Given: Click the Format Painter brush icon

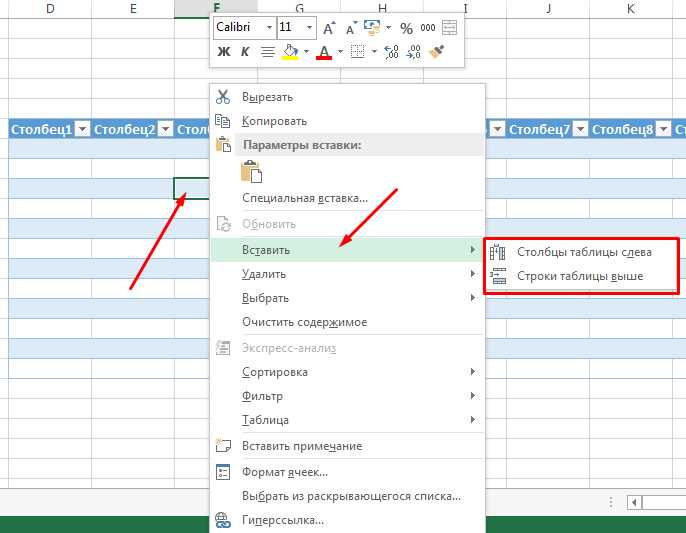Looking at the screenshot, I should click(437, 52).
